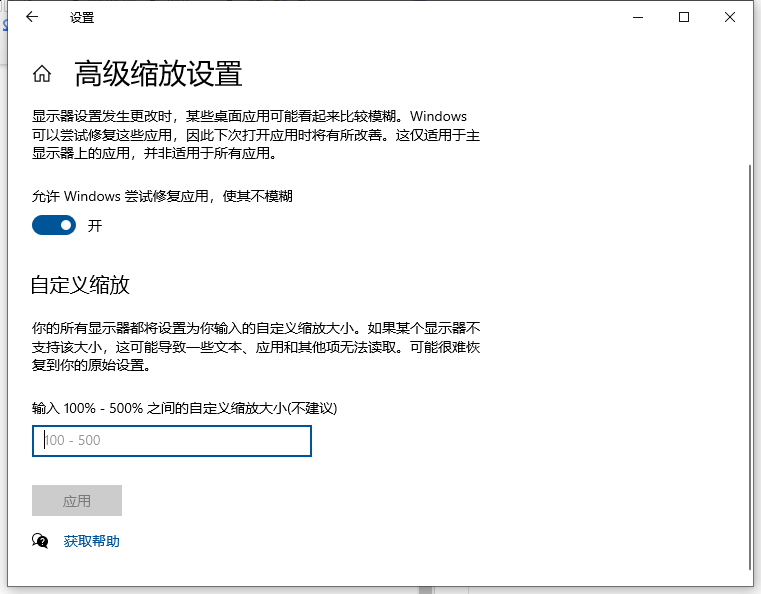Click the 开 label beside the toggle
This screenshot has width=761, height=594.
tap(95, 226)
